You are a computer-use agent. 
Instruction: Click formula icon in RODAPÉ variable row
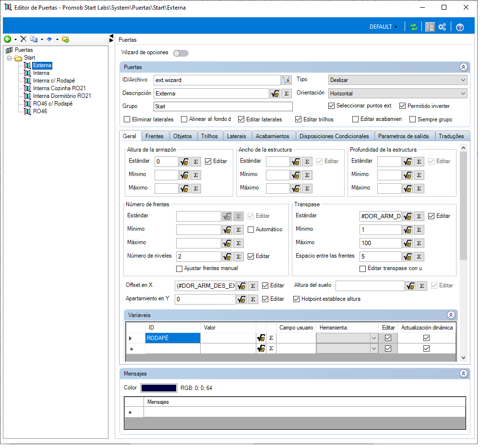tap(261, 338)
